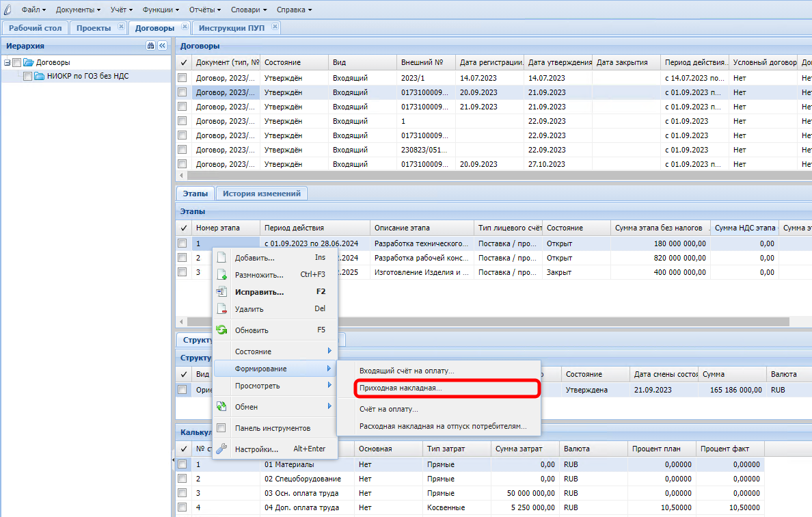Select Приходная накладная from the submenu

point(401,388)
